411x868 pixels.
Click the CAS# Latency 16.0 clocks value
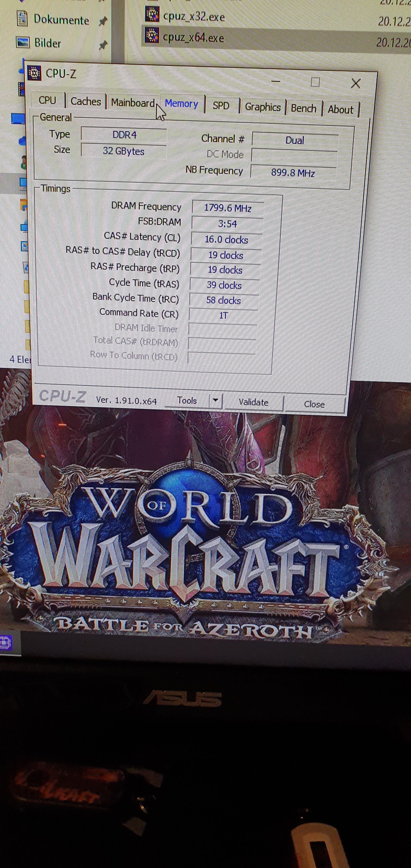(x=226, y=240)
